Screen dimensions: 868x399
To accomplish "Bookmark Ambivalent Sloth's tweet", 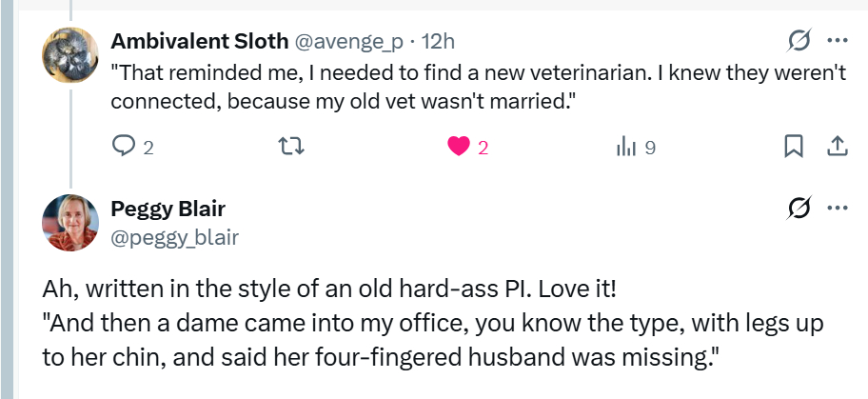I will [794, 146].
